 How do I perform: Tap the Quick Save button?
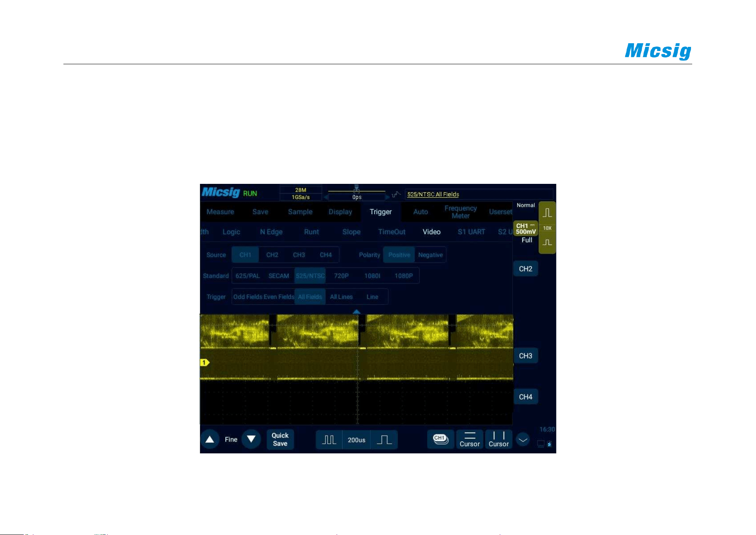click(x=280, y=439)
